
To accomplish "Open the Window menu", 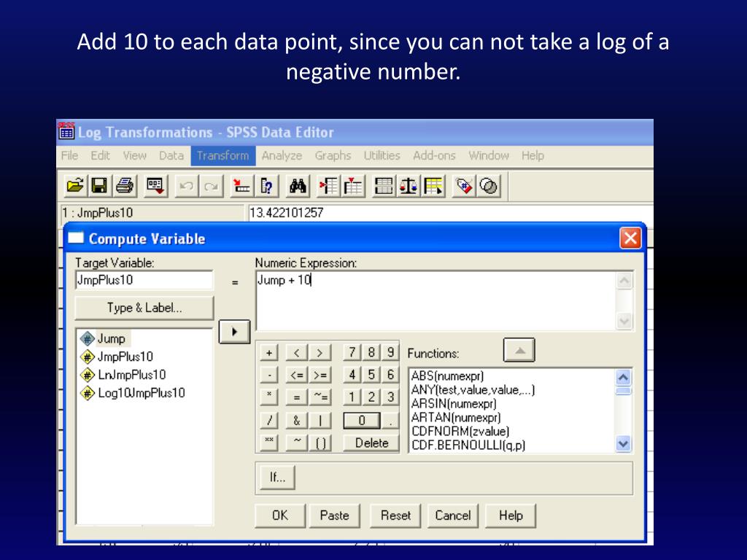I will (x=488, y=156).
